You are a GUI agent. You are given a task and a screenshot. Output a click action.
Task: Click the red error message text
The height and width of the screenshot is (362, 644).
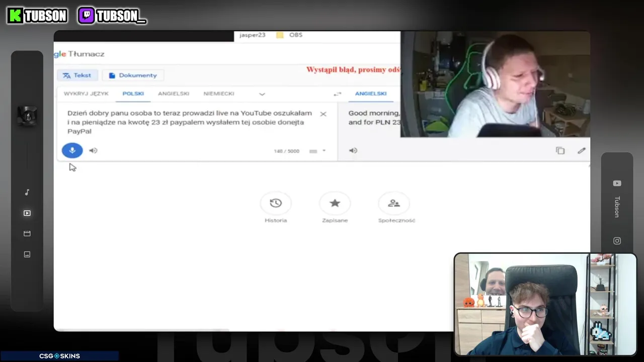(x=353, y=70)
